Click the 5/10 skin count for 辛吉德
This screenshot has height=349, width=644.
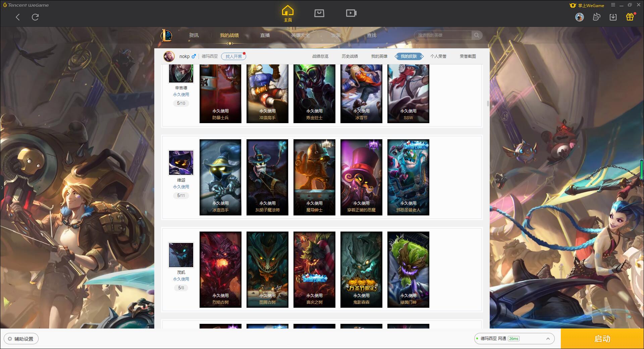pos(181,103)
